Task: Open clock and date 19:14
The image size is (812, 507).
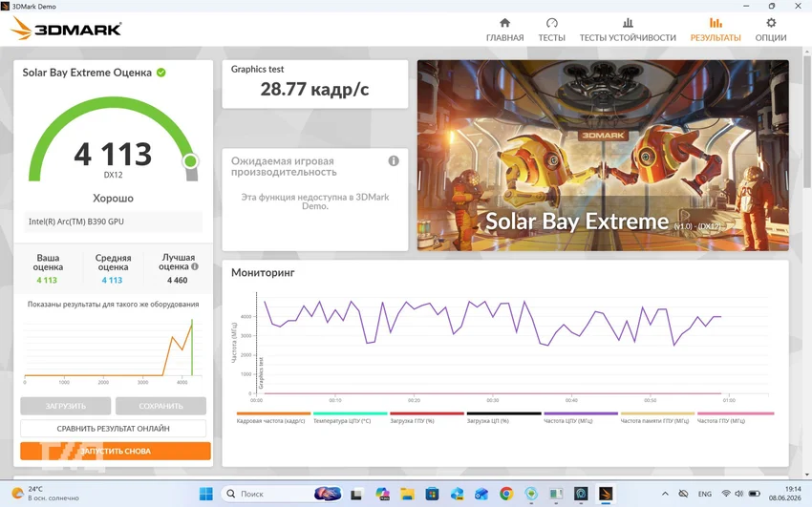Action: point(785,494)
